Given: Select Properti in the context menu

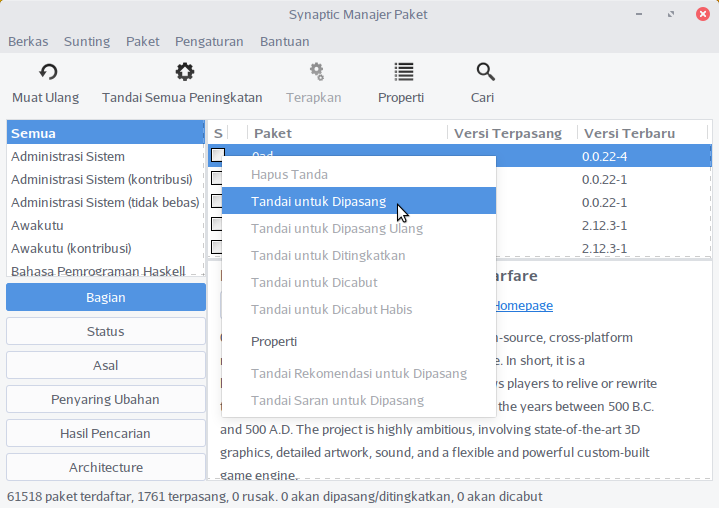Looking at the screenshot, I should pos(274,341).
